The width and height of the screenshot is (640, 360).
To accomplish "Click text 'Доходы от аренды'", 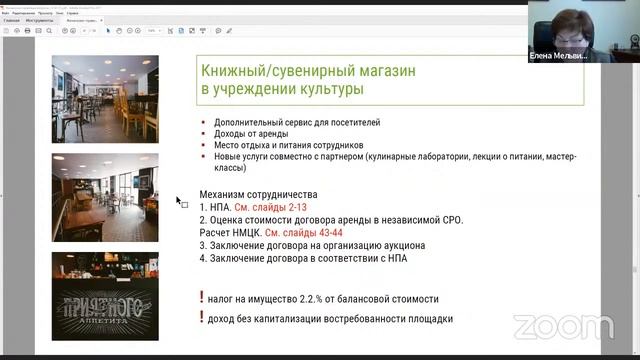I will (251, 134).
